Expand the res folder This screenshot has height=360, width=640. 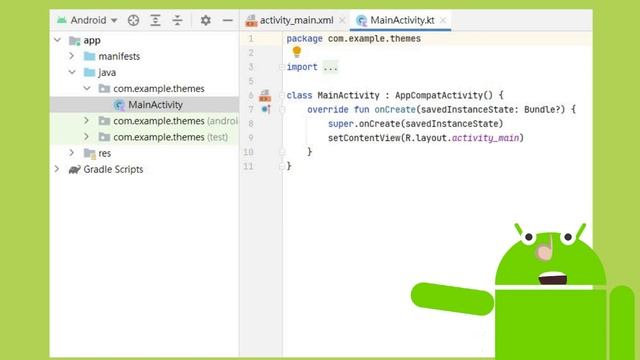click(x=72, y=153)
